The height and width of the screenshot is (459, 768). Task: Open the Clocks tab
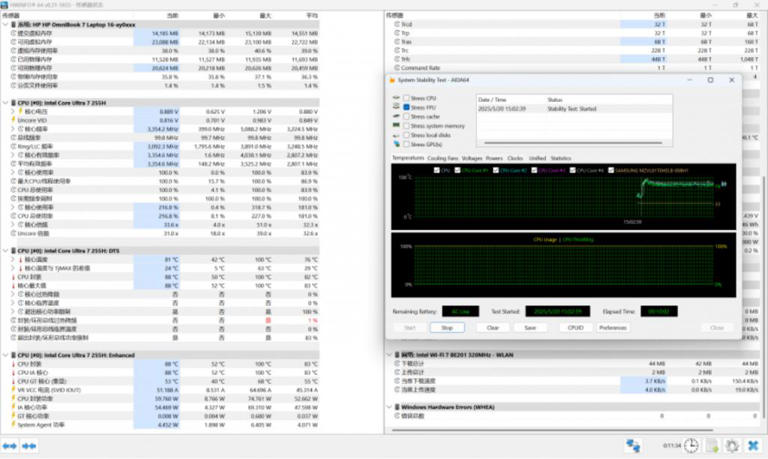[515, 158]
